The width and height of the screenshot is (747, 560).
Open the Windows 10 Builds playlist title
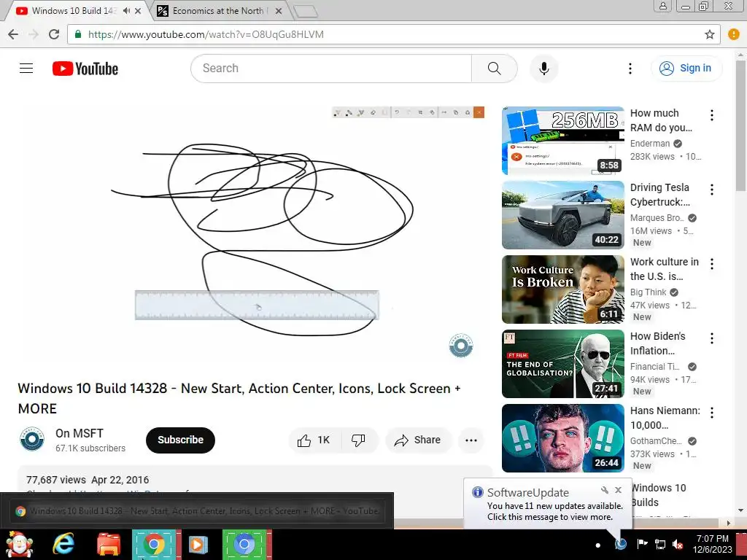(x=659, y=495)
